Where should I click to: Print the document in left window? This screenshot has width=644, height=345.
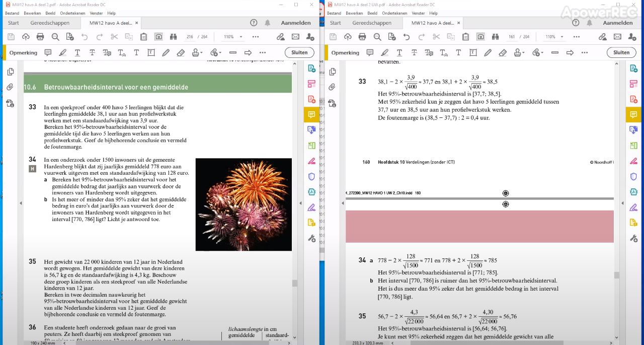[x=40, y=37]
